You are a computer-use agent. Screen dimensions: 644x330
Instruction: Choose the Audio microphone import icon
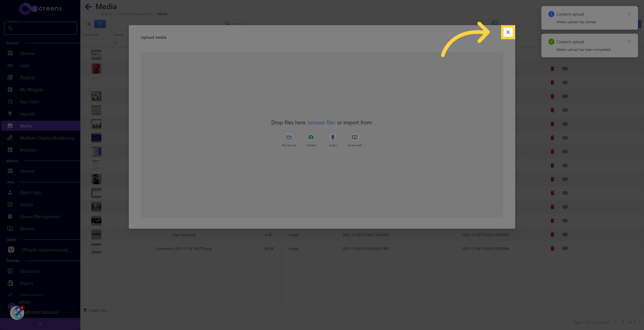[x=333, y=137]
